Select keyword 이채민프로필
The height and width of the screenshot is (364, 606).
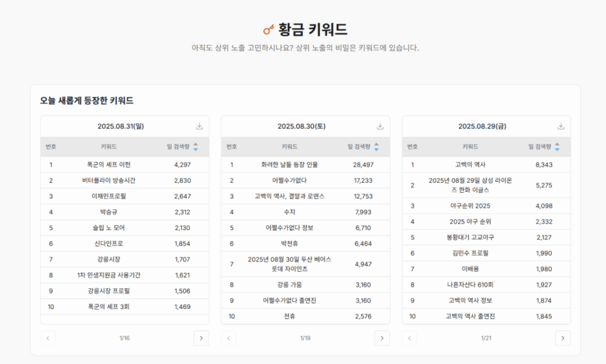[x=109, y=197]
